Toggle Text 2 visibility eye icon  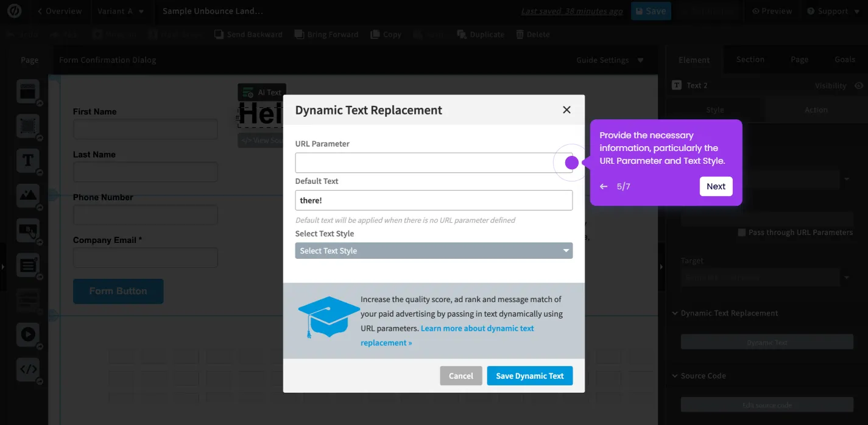(859, 86)
